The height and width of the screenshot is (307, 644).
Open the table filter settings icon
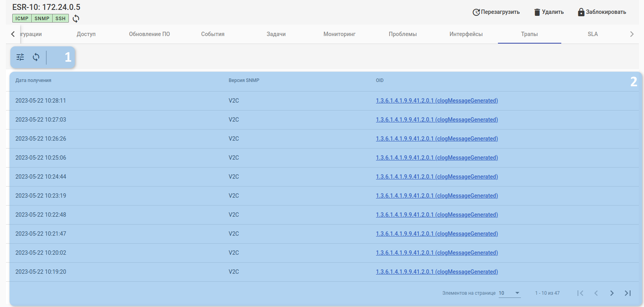(x=20, y=57)
